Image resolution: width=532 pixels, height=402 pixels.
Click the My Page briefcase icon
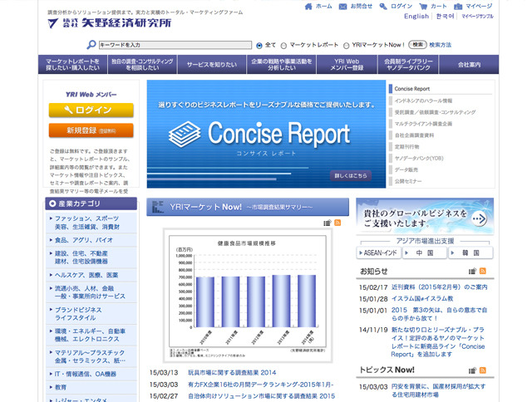tap(458, 6)
